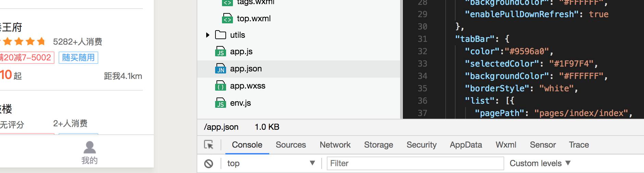The width and height of the screenshot is (644, 173).
Task: Click the app.json file icon
Action: 220,69
